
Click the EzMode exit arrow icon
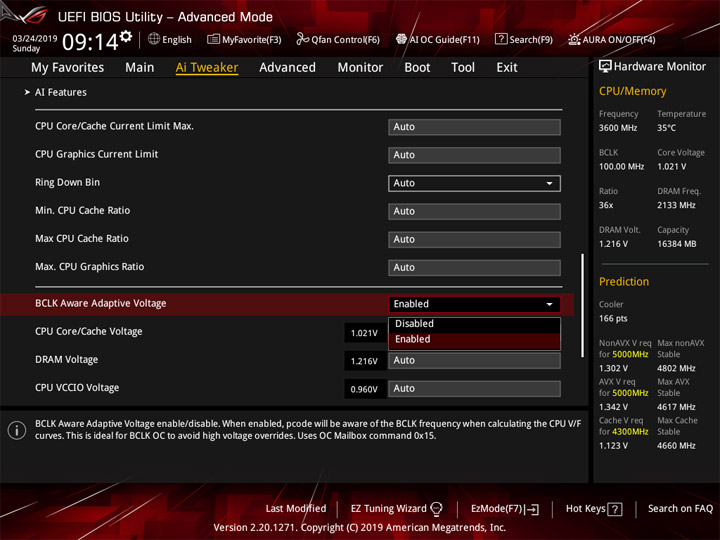coord(533,509)
